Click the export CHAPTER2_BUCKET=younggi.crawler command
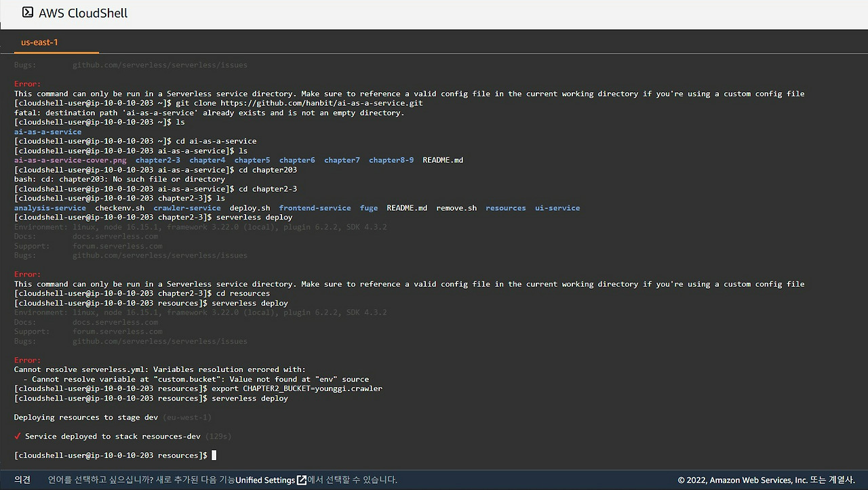The height and width of the screenshot is (490, 868). point(297,388)
